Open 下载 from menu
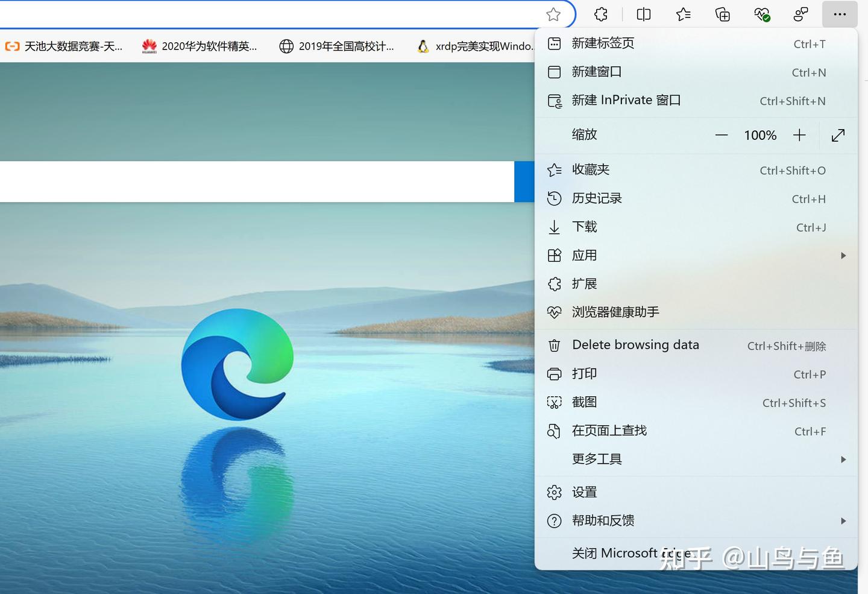The image size is (868, 594). [696, 227]
